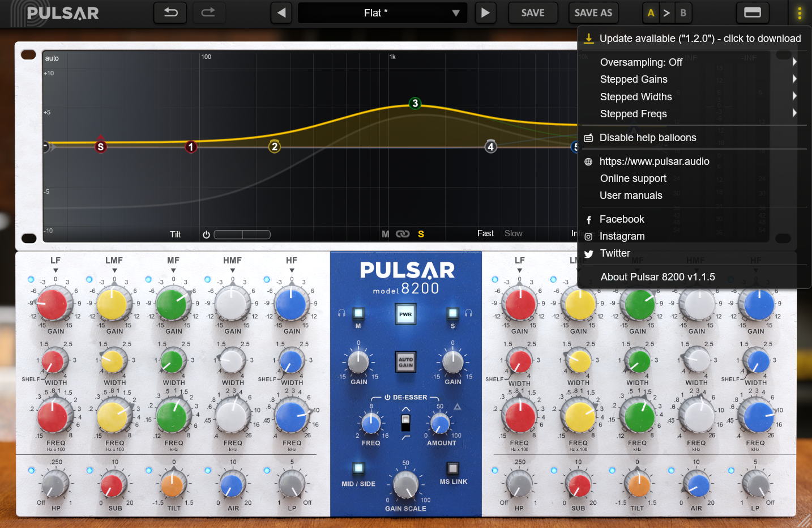Select the B state slot

[x=683, y=12]
